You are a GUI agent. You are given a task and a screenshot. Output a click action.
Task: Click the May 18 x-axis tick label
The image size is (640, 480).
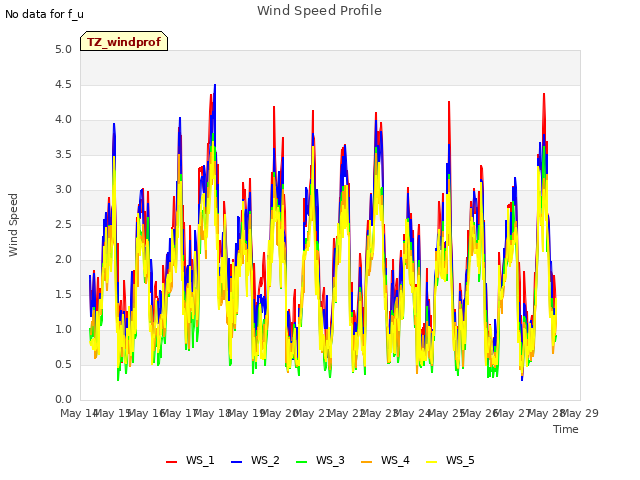coord(213,413)
